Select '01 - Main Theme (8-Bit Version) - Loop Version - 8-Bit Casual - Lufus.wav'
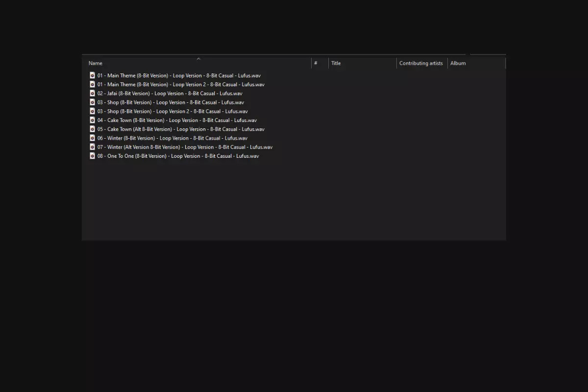588x392 pixels. [179, 75]
